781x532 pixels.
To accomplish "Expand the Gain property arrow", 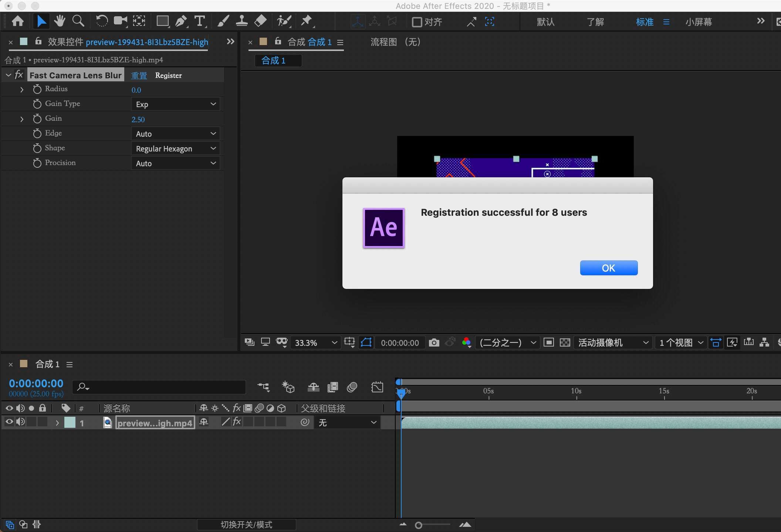I will coord(22,119).
